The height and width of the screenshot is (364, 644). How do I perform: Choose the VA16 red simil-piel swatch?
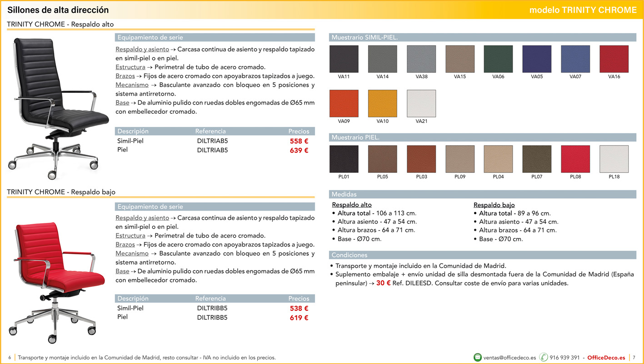[614, 59]
